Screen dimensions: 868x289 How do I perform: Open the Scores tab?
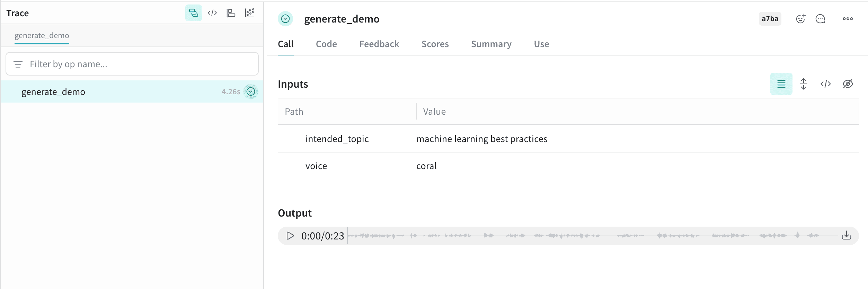(x=435, y=44)
